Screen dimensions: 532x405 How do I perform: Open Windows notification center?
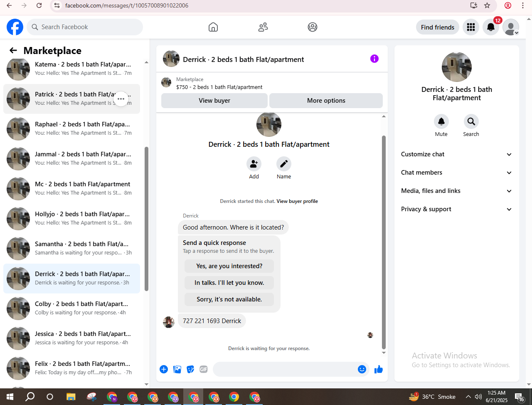520,397
